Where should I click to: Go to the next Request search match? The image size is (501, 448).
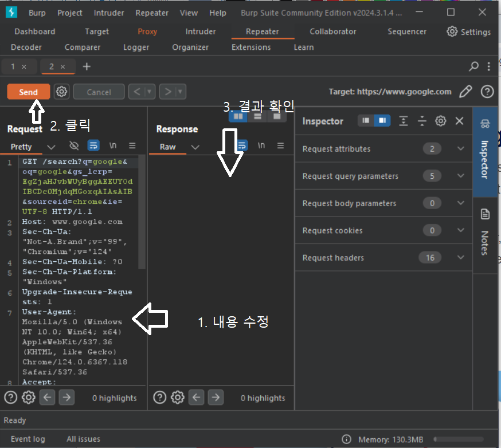click(66, 398)
